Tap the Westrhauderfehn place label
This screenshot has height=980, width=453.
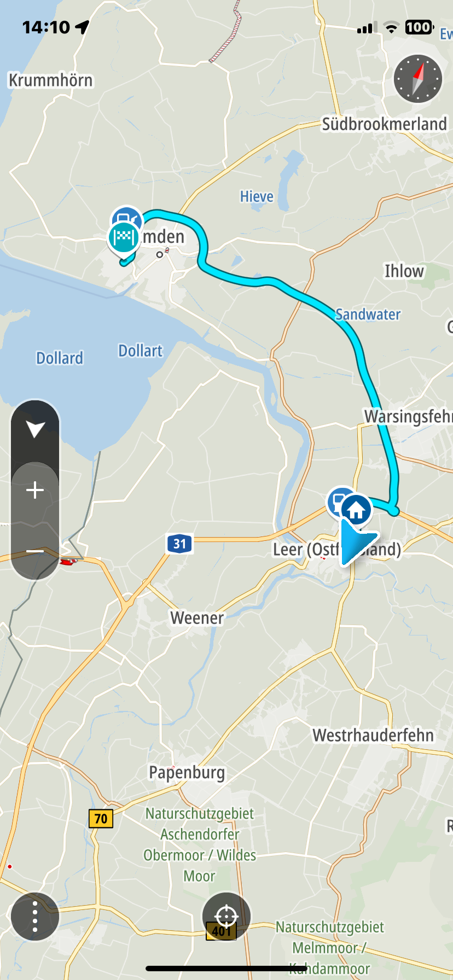373,735
